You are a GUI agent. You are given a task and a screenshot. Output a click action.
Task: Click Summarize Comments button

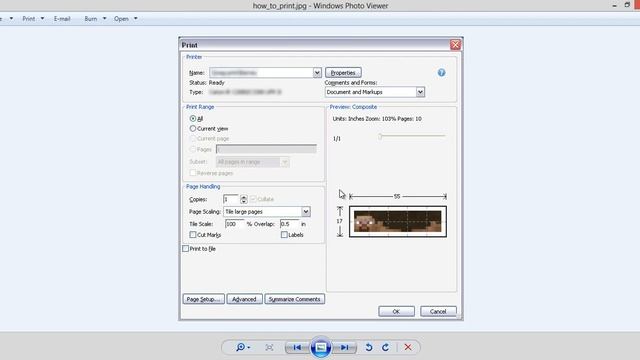[x=294, y=299]
